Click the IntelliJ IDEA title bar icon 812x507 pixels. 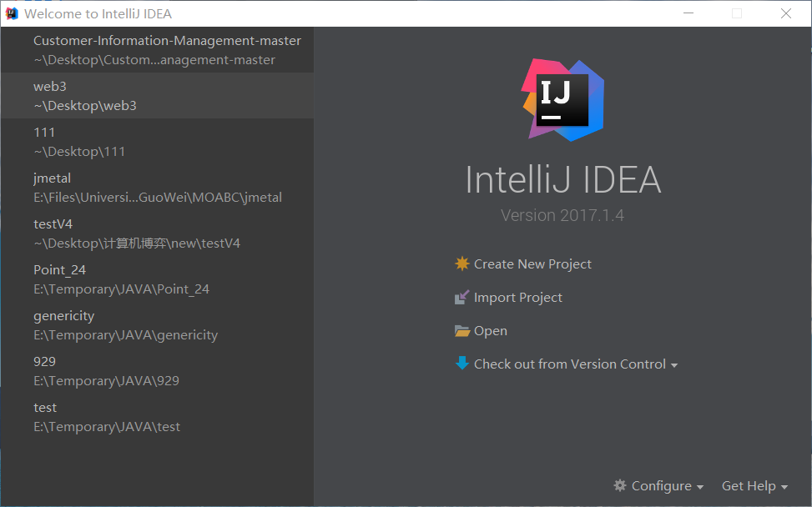point(12,13)
